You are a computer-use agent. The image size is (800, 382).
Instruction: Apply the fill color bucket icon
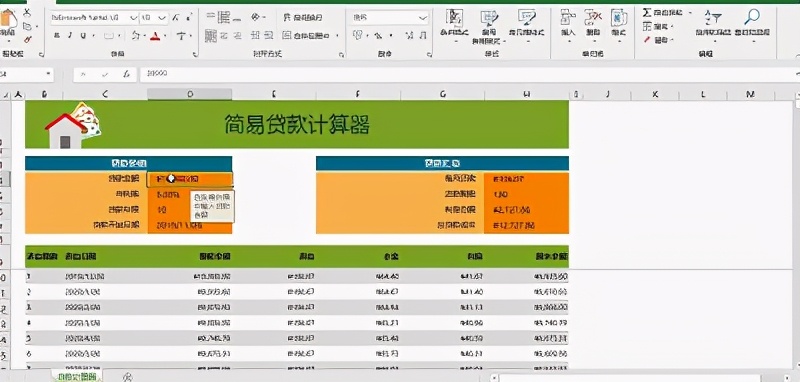coord(135,36)
